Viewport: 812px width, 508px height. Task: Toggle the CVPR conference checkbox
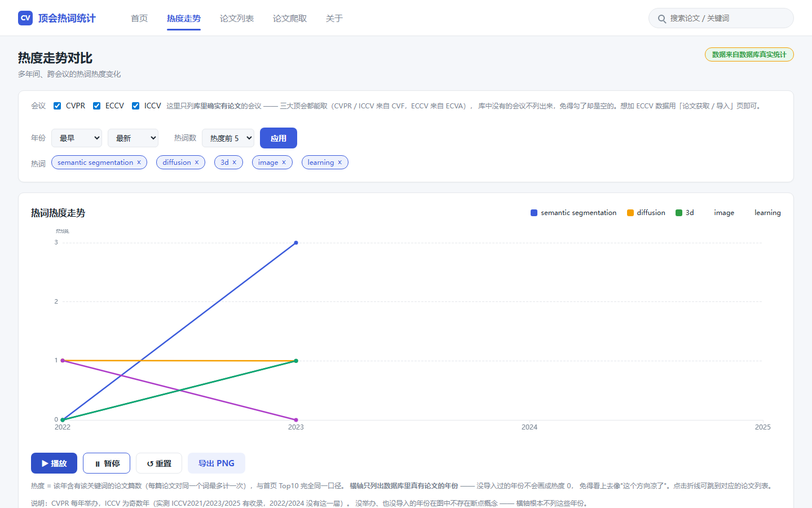(57, 106)
